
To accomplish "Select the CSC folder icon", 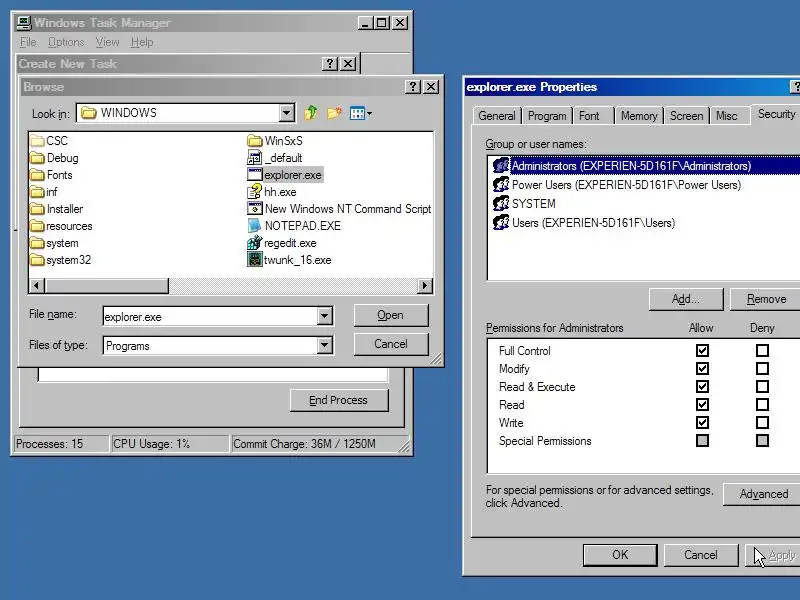I will point(37,140).
